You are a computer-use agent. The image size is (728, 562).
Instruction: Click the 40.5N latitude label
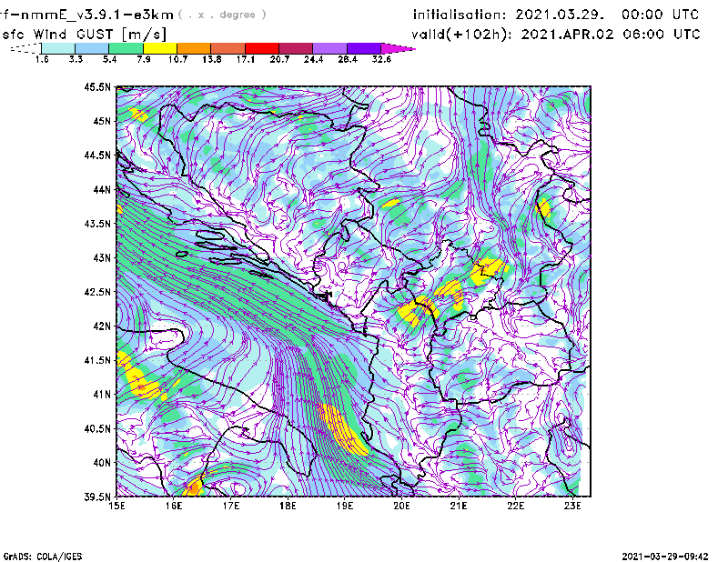[97, 428]
